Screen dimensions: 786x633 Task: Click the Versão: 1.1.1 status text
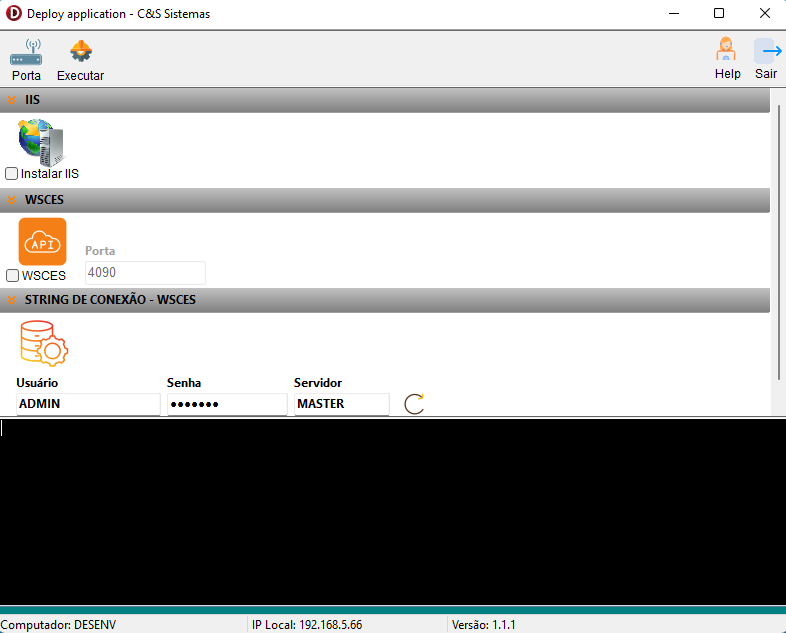click(483, 625)
